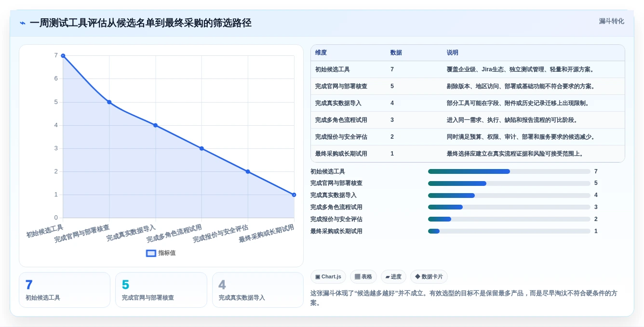Viewport: 644px width, 327px height.
Task: Click the chart data point at value 7
Action: (x=63, y=56)
